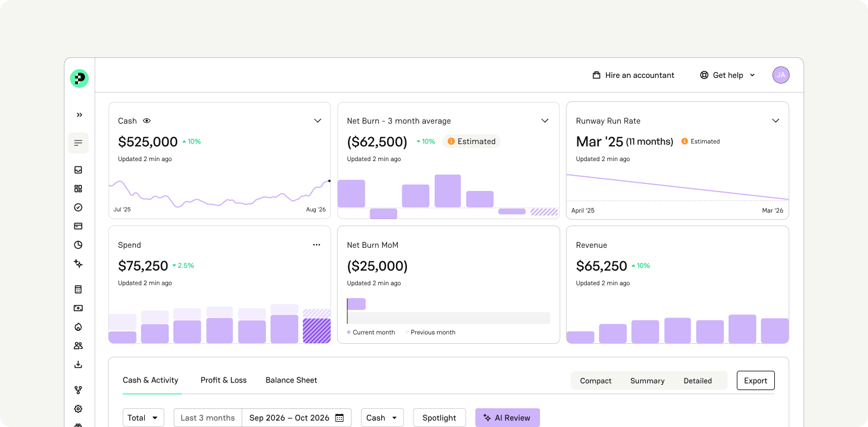Image resolution: width=868 pixels, height=427 pixels.
Task: Toggle Cash visibility eye icon
Action: [147, 121]
